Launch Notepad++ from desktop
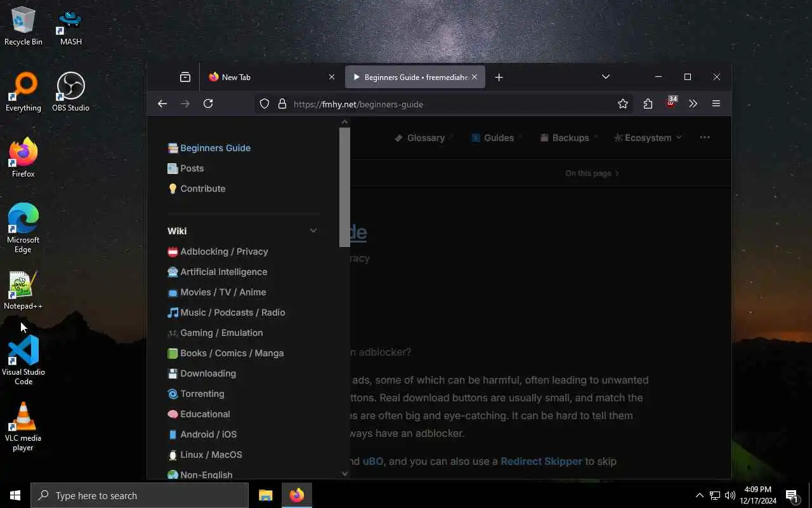Image resolution: width=812 pixels, height=508 pixels. coord(23,290)
